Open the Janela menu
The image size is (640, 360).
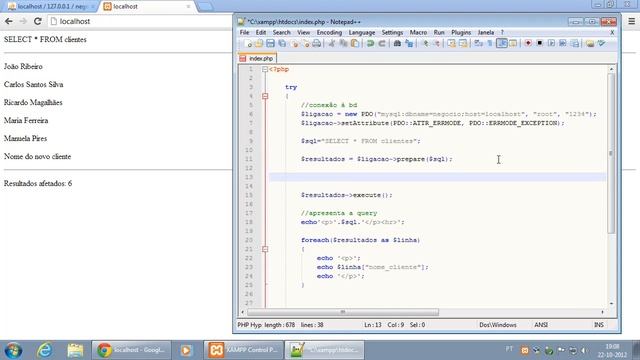pos(486,32)
